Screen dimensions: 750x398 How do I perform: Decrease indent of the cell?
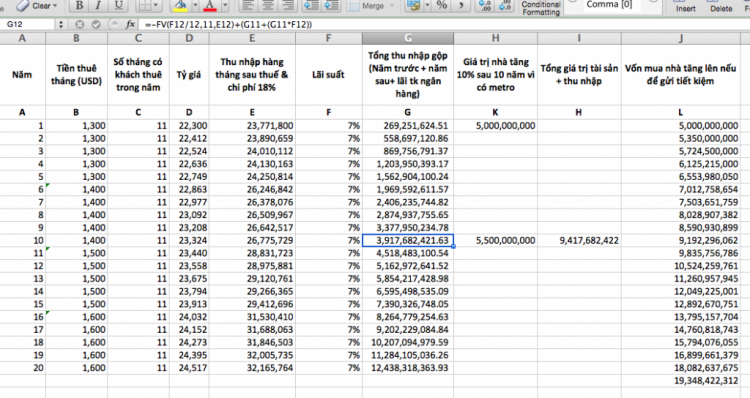pos(312,5)
